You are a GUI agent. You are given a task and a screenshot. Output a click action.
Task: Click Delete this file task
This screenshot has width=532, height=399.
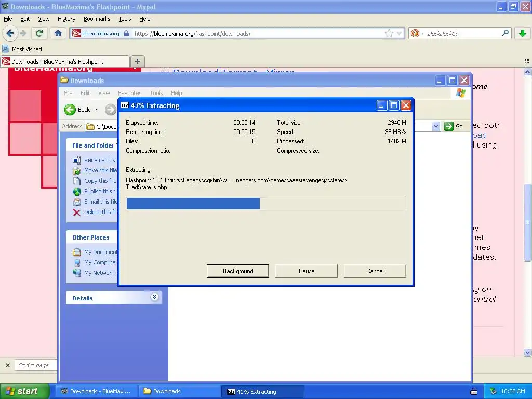pos(96,212)
